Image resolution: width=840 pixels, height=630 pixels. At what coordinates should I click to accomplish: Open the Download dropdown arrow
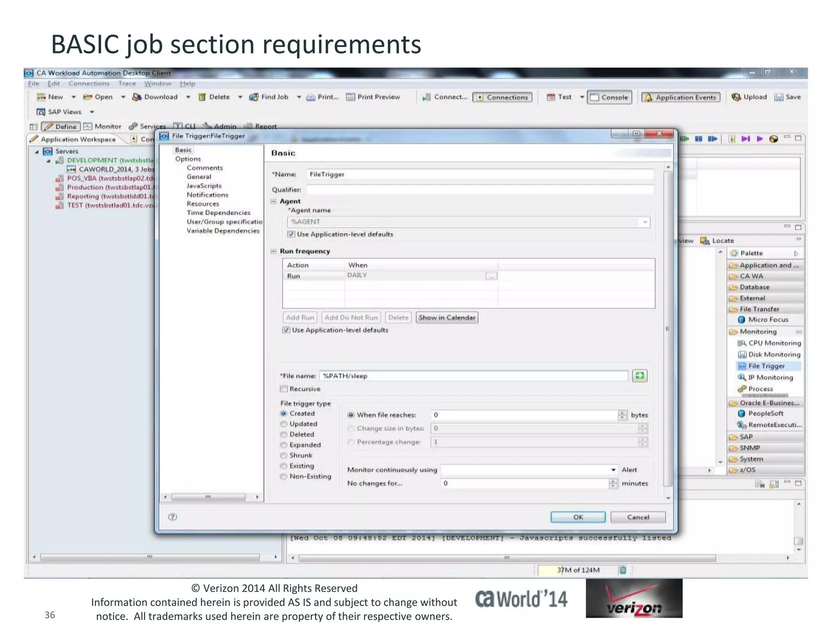(188, 97)
